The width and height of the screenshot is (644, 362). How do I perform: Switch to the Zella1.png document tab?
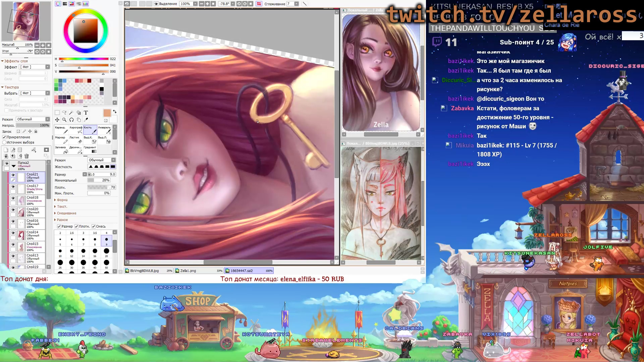pos(188,270)
